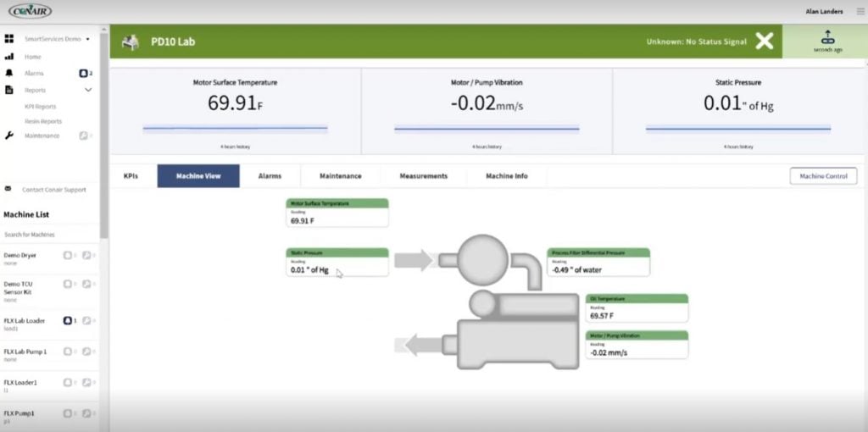Open the Alan Landers user menu
The height and width of the screenshot is (432, 868).
point(824,11)
